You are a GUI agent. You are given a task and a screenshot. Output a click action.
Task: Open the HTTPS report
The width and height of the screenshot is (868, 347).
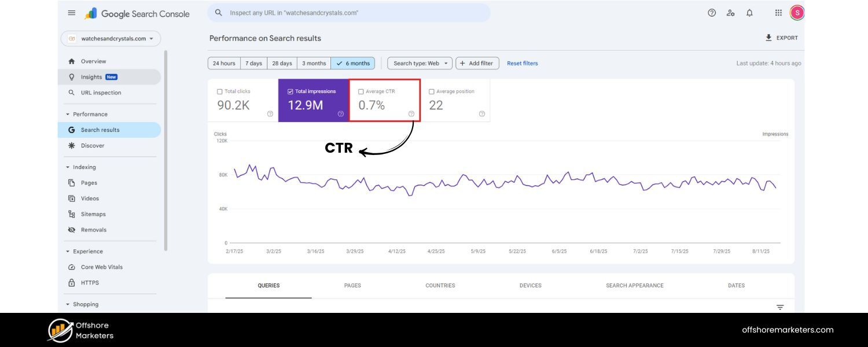91,282
